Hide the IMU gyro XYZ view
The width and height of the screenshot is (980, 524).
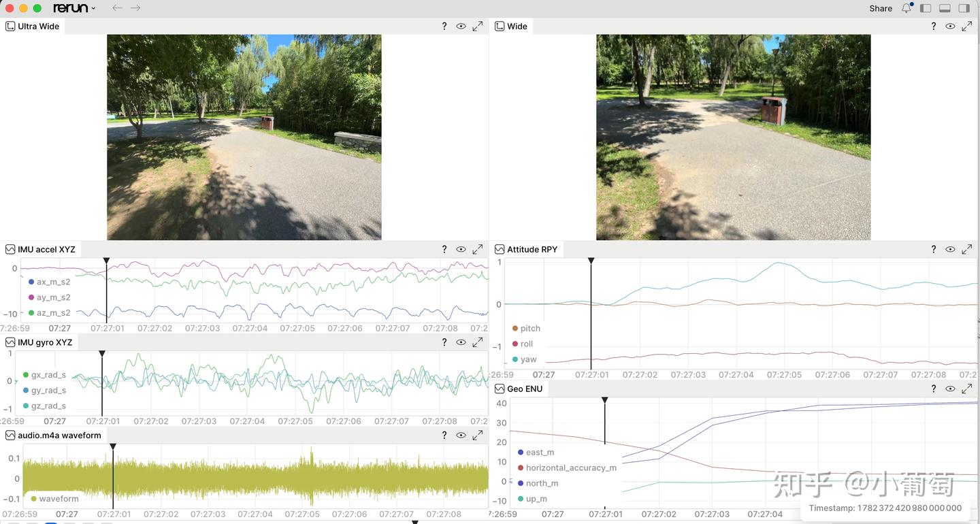click(x=461, y=342)
